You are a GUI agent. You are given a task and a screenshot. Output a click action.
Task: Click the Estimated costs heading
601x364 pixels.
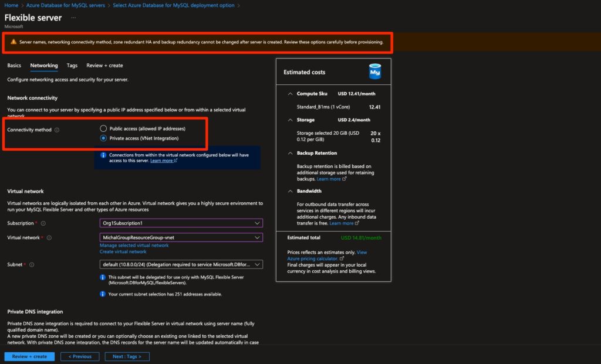(305, 72)
